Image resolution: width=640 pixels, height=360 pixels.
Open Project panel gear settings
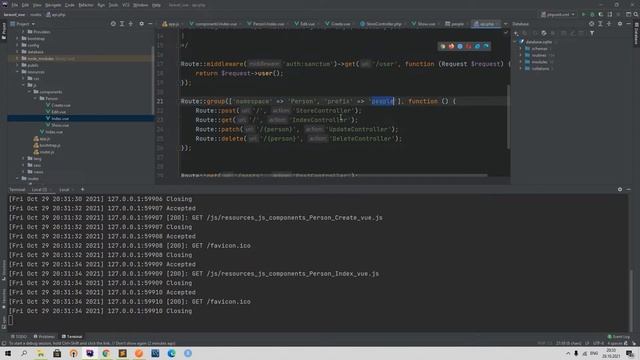coord(142,24)
